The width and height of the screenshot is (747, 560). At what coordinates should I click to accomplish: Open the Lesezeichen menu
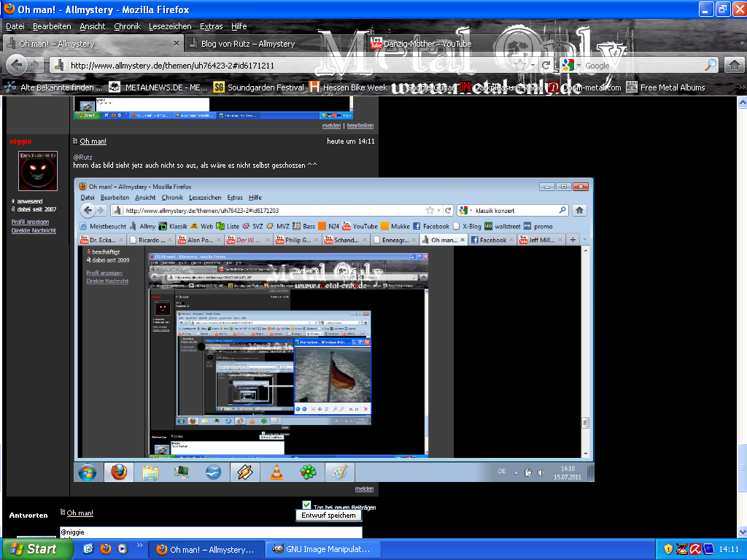click(170, 26)
